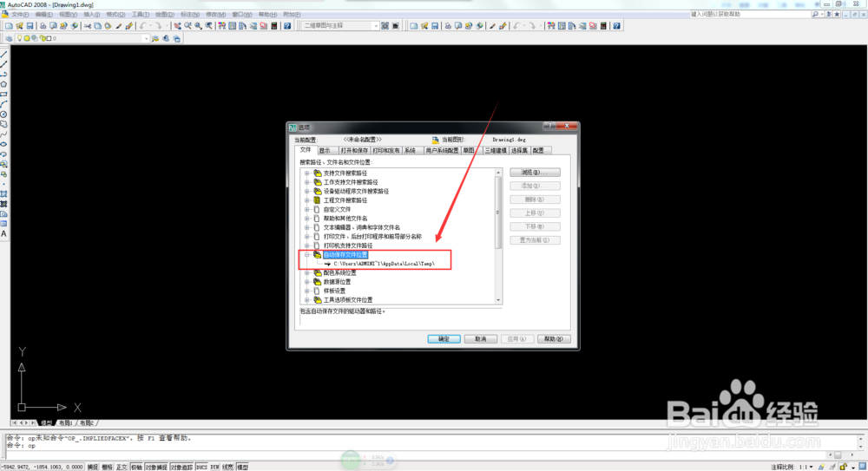Click the My Workspace icon
Screen dimensions: 868x471
click(x=395, y=26)
